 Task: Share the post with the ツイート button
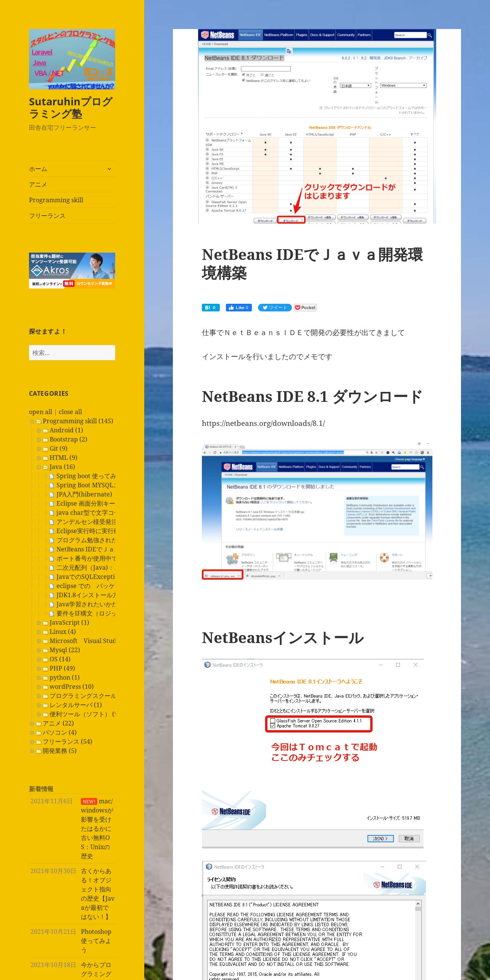pyautogui.click(x=275, y=308)
